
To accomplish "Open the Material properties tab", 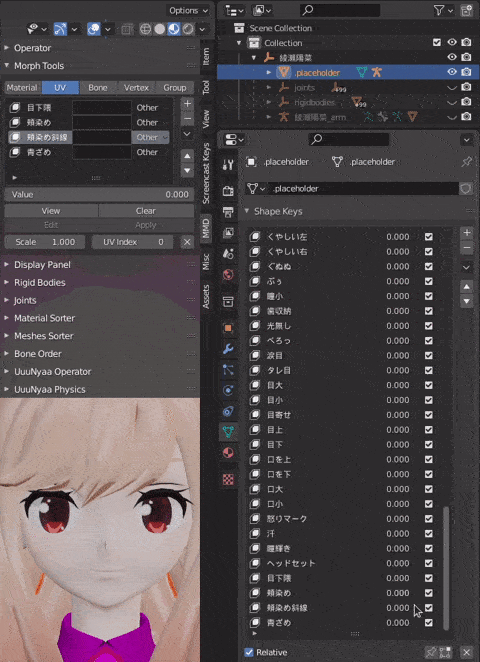I will [x=228, y=453].
